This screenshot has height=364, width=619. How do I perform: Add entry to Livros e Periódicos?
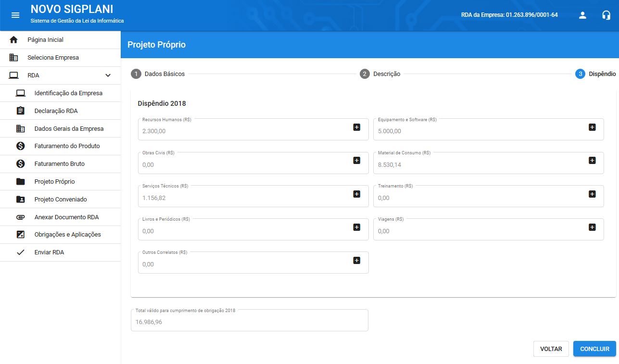pyautogui.click(x=356, y=227)
